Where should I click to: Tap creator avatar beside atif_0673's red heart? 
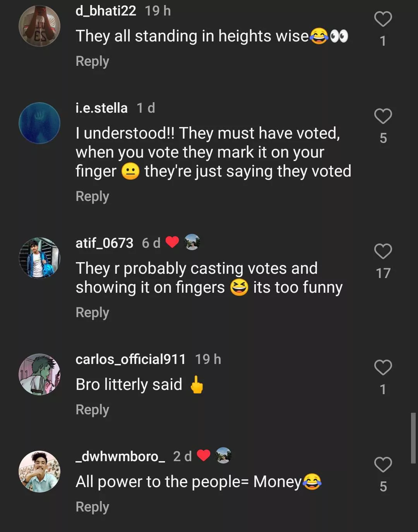192,242
